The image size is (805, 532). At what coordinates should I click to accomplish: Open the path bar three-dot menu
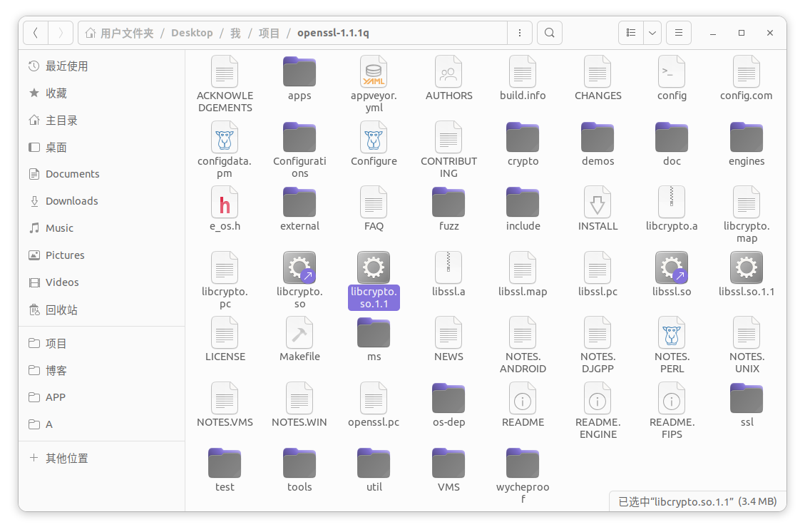[x=520, y=33]
